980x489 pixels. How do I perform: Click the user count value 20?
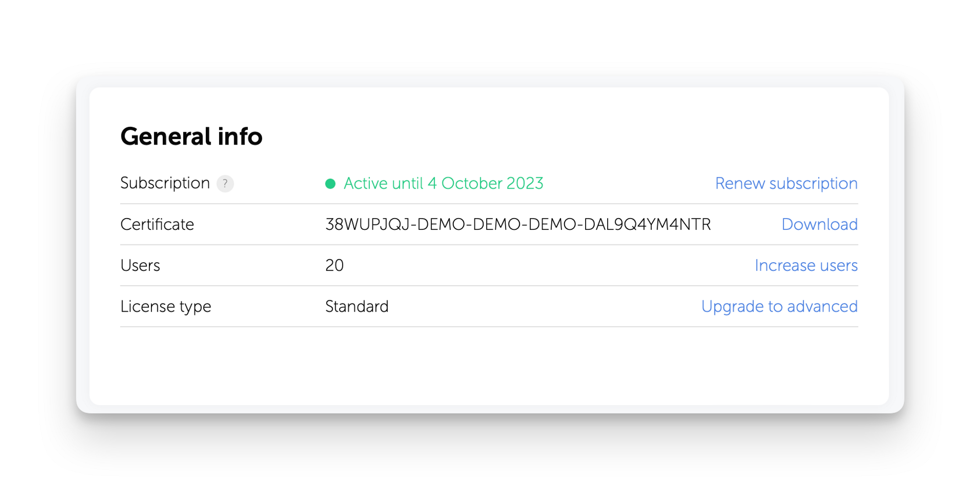tap(334, 265)
